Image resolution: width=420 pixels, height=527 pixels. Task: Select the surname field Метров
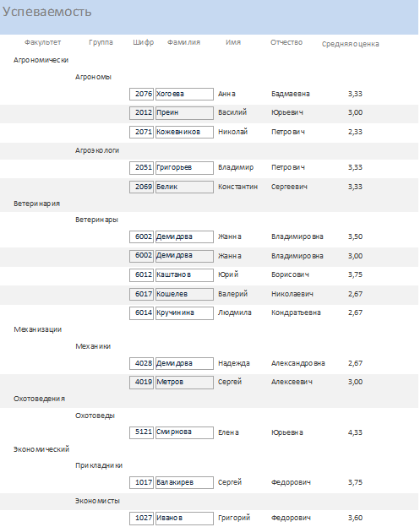[184, 382]
